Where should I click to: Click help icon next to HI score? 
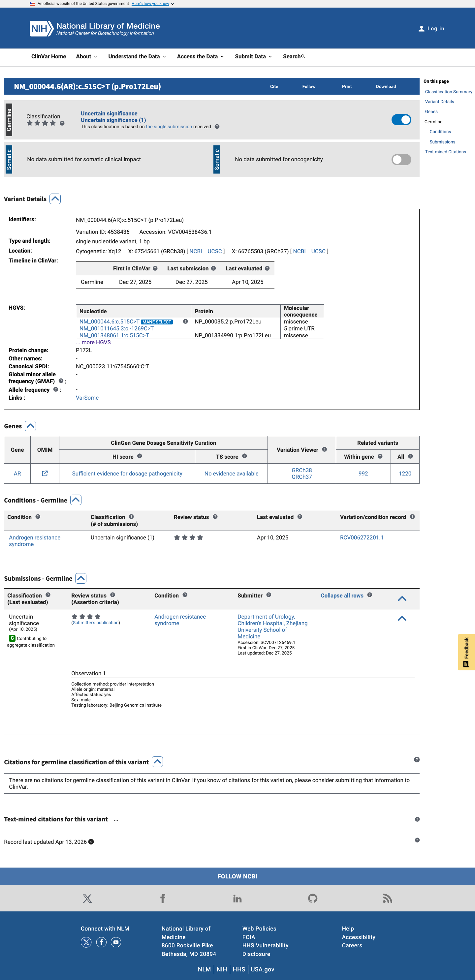[140, 456]
